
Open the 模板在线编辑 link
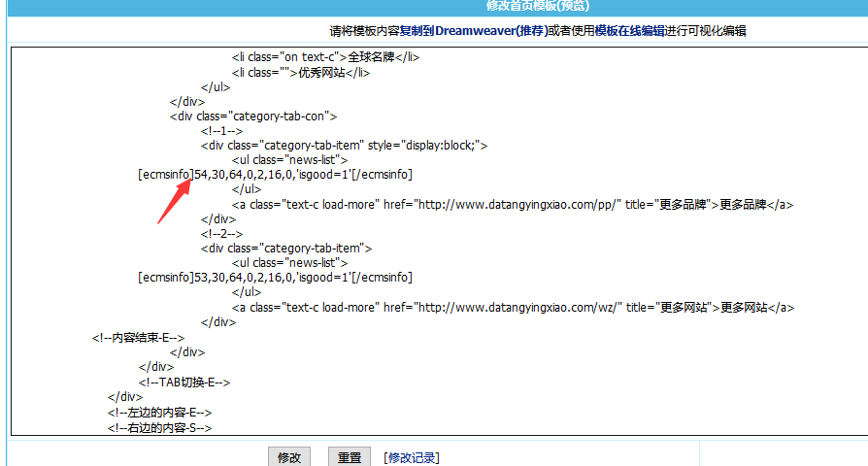pos(629,31)
